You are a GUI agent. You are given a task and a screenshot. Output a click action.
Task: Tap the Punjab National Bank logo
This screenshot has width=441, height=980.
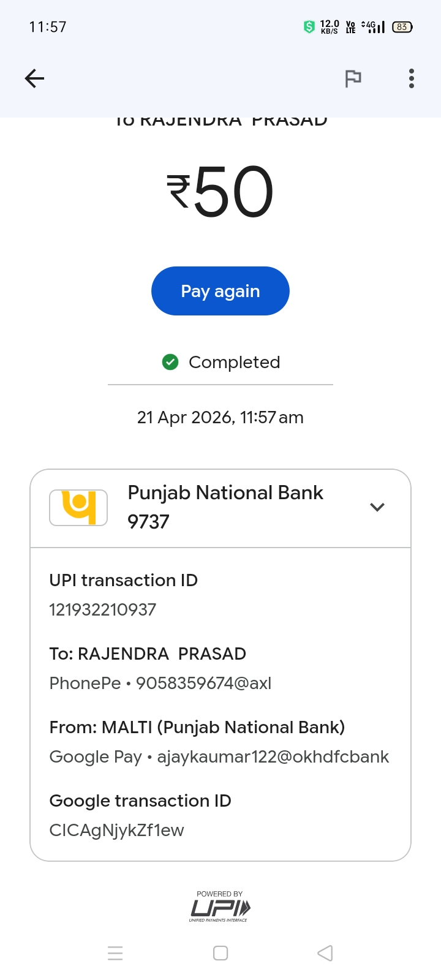click(78, 507)
